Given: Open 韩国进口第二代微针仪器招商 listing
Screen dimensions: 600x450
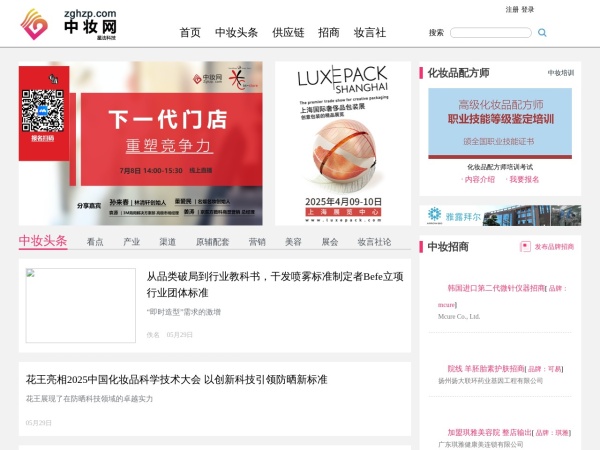Looking at the screenshot, I should tap(496, 288).
